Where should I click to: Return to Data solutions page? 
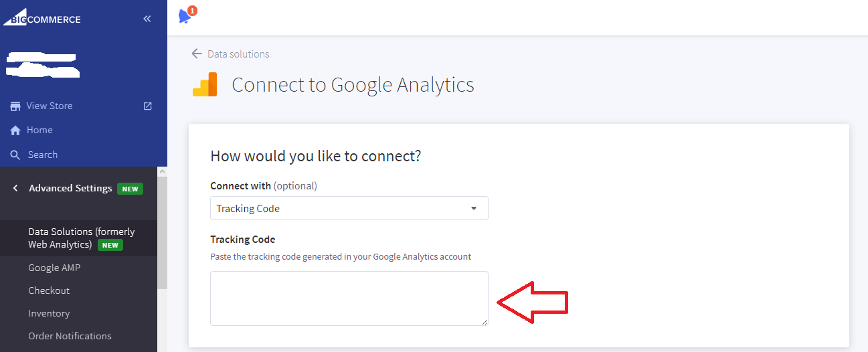(238, 54)
